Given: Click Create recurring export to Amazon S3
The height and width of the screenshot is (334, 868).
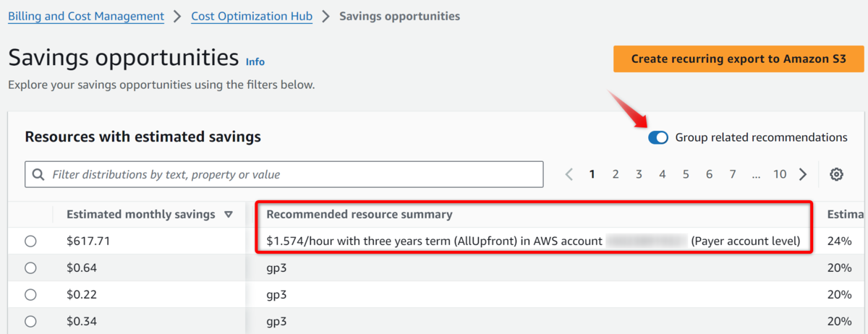Looking at the screenshot, I should pyautogui.click(x=739, y=59).
